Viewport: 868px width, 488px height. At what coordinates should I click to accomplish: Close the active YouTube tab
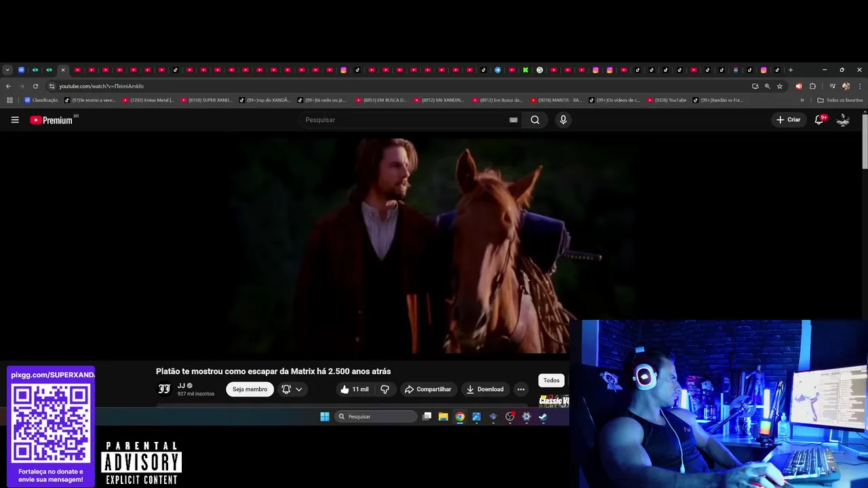(x=63, y=70)
